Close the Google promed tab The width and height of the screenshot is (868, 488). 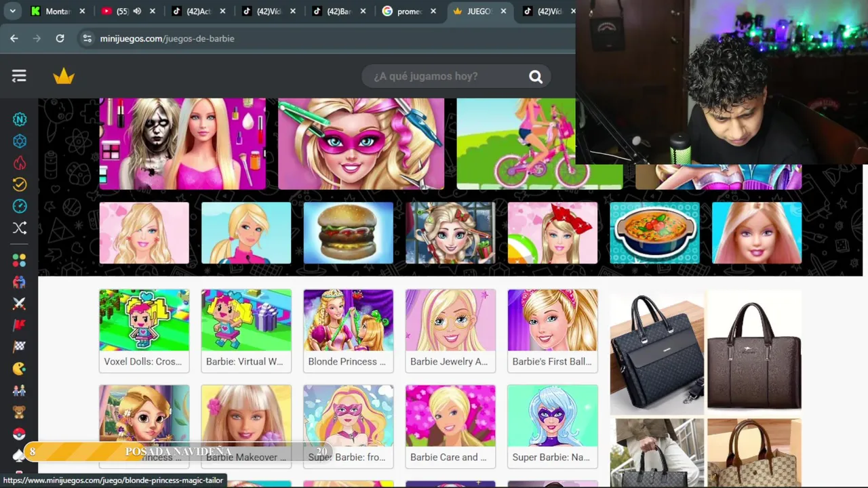click(433, 11)
